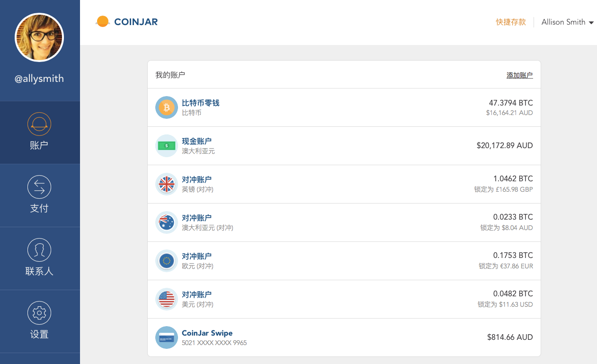Open the Allison Smith profile photo
Screen dimensions: 597x364
(x=39, y=37)
